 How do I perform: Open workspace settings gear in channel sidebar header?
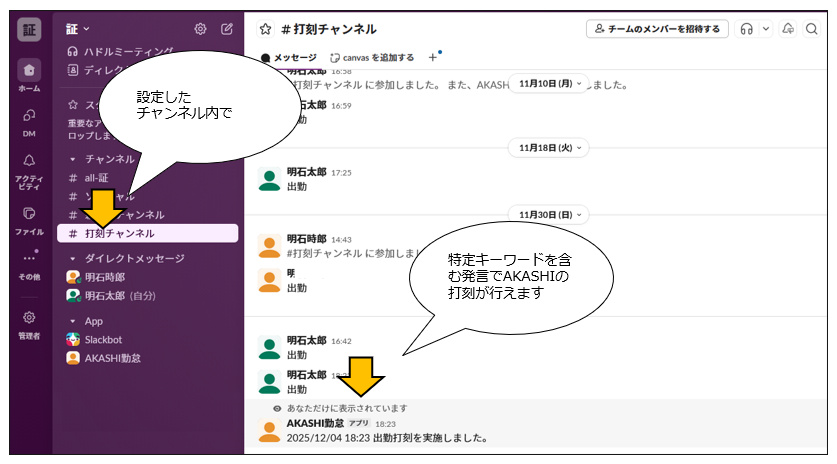[200, 29]
